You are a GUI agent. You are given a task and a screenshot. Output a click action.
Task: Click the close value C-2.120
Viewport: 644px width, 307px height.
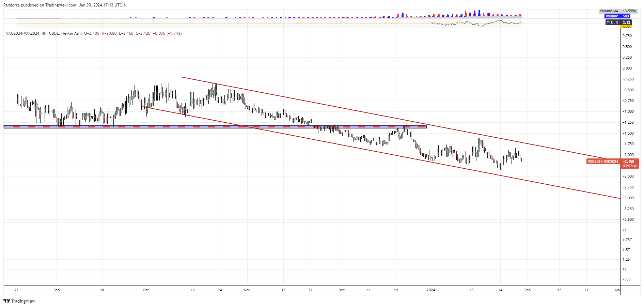click(143, 33)
